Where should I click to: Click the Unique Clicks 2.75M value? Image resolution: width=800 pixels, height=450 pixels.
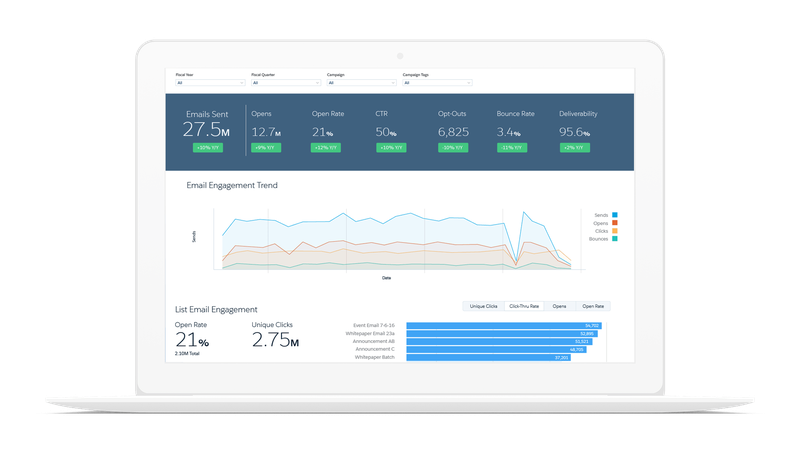(276, 340)
